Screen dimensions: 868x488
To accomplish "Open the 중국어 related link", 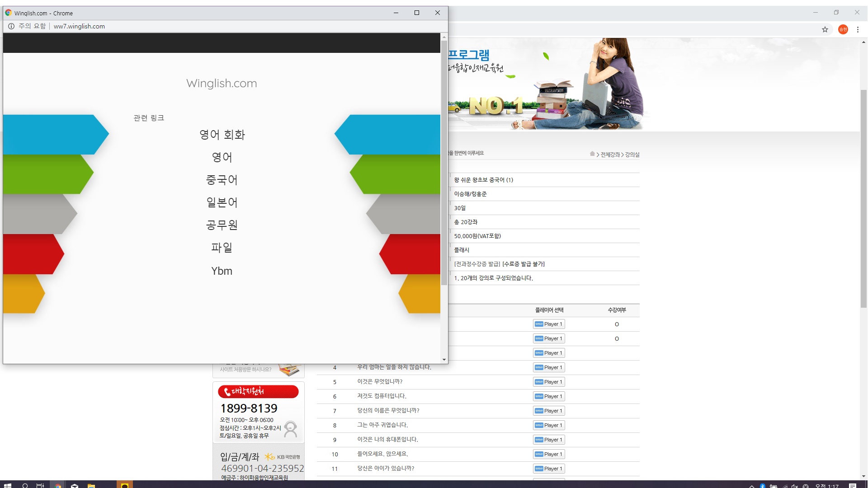I will [x=222, y=180].
